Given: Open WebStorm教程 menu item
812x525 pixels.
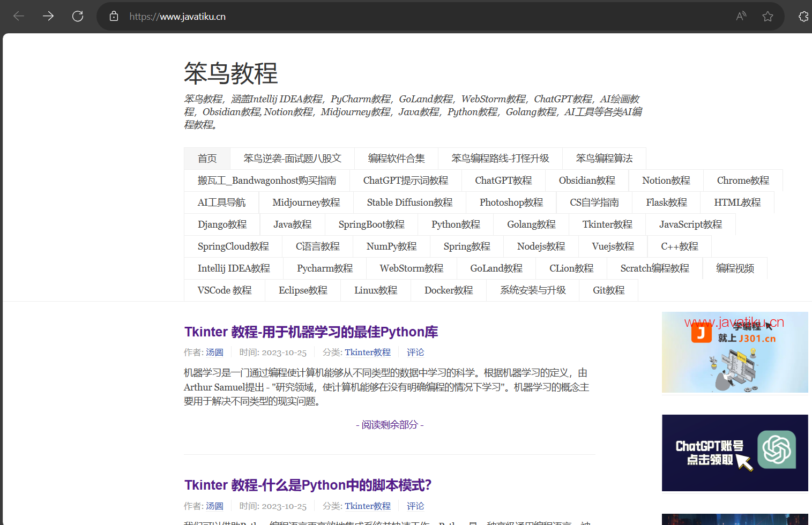Looking at the screenshot, I should 412,268.
